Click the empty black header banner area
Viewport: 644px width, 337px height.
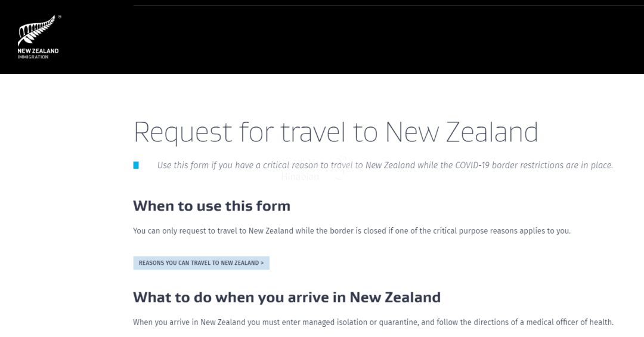358,42
